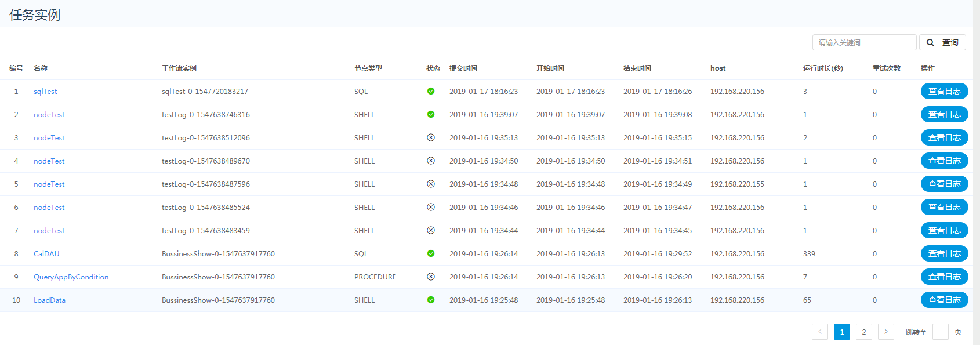This screenshot has height=345, width=980.
Task: Click start time 2019-01-16 19:25:48
Action: pos(571,300)
